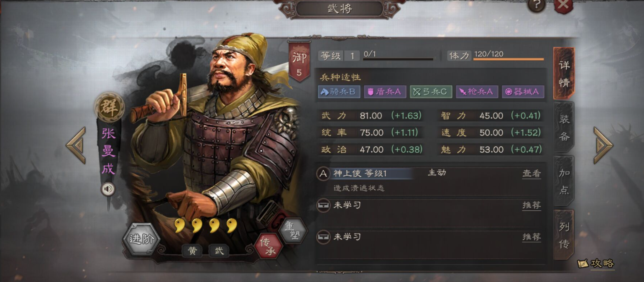Image resolution: width=644 pixels, height=282 pixels.
Task: Open the 攻略 guide link
Action: tap(597, 264)
